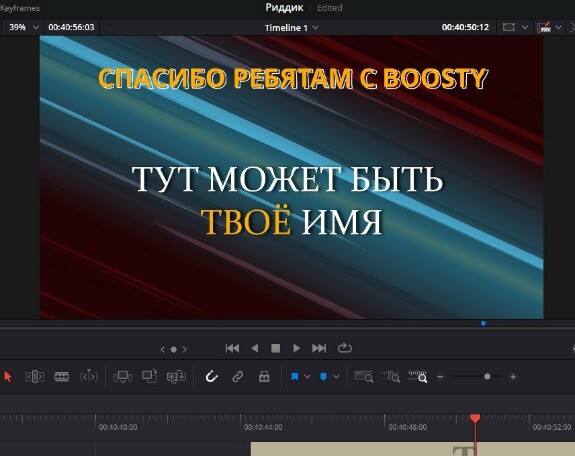
Task: Go to last frame
Action: coord(319,348)
